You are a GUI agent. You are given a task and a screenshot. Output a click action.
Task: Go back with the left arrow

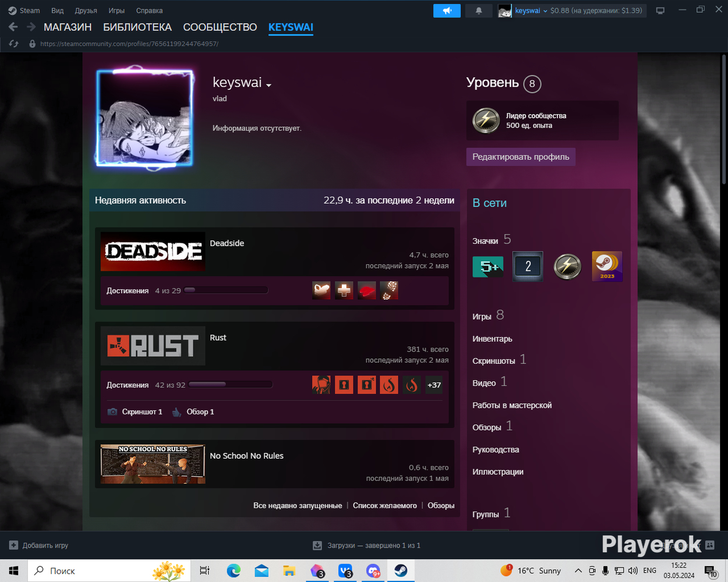(13, 27)
